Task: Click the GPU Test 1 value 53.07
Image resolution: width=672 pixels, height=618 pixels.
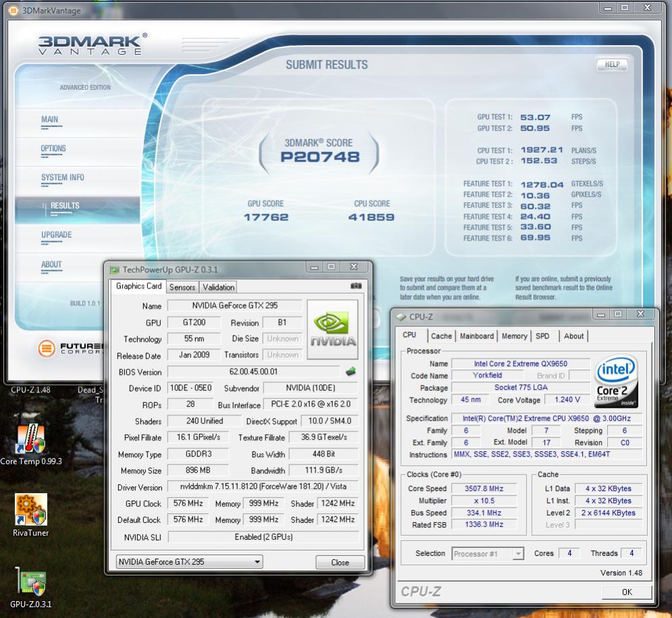Action: [535, 117]
